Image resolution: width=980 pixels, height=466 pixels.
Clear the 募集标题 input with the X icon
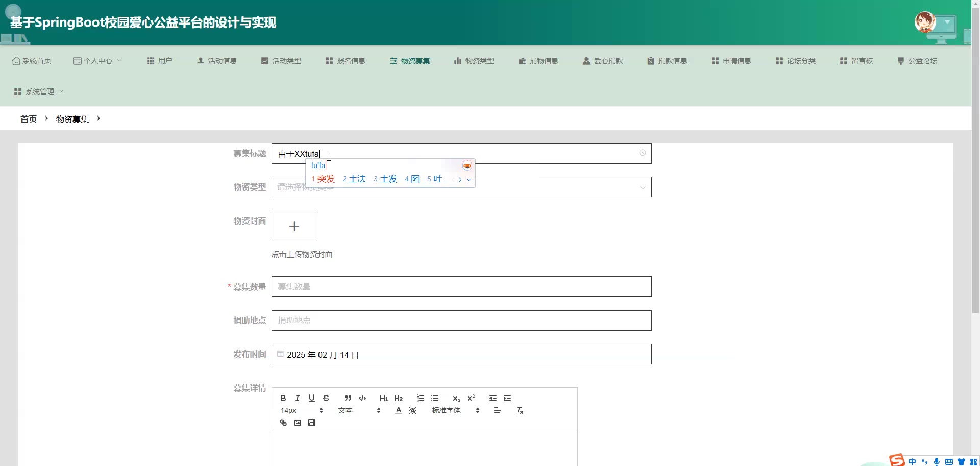click(x=642, y=153)
